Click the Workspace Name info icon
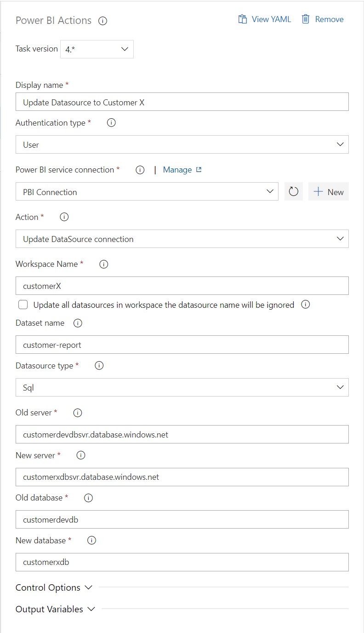 [104, 264]
